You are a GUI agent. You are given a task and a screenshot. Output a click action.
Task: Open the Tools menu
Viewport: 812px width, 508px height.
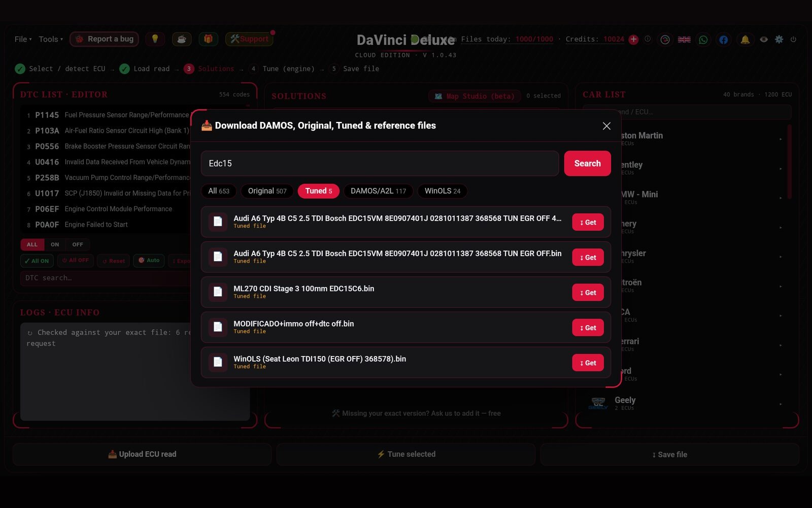pos(51,39)
